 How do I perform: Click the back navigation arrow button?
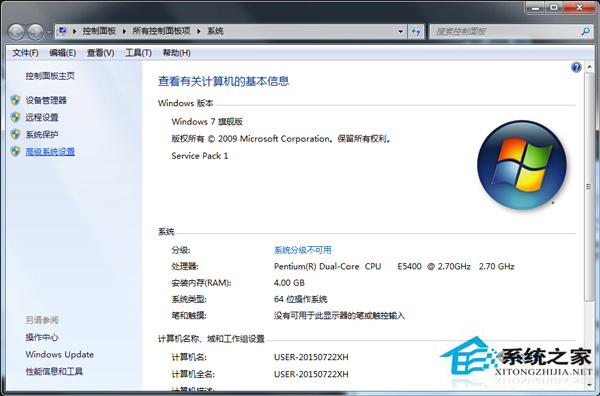pos(16,32)
